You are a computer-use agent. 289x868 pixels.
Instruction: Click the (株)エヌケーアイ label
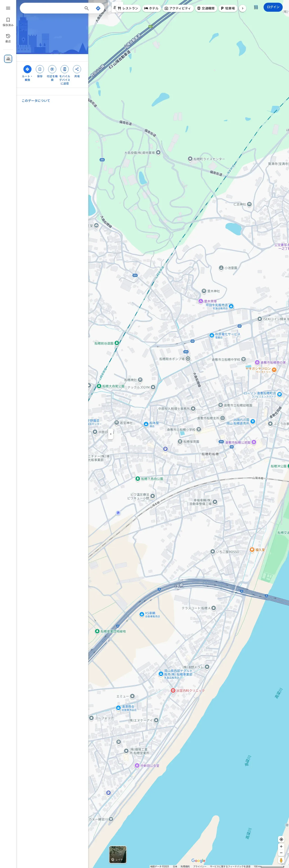click(x=141, y=720)
